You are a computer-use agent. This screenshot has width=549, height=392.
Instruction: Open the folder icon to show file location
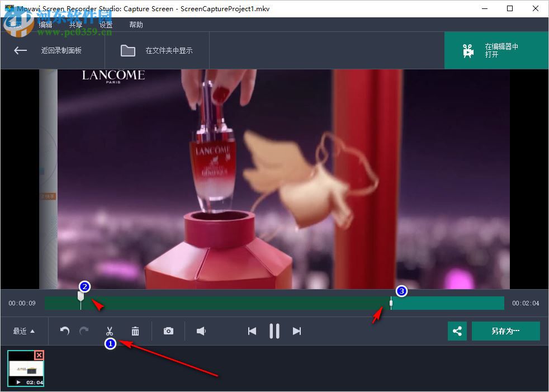click(127, 50)
